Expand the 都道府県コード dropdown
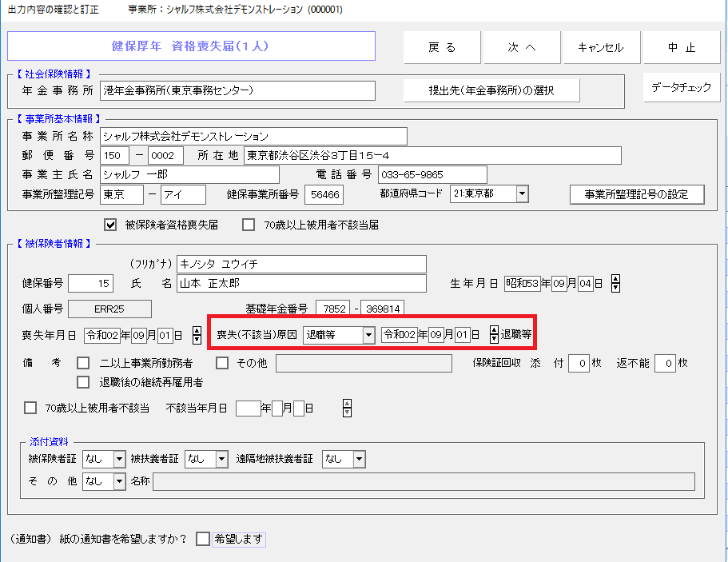Screen dimensions: 728x562 [x=522, y=194]
